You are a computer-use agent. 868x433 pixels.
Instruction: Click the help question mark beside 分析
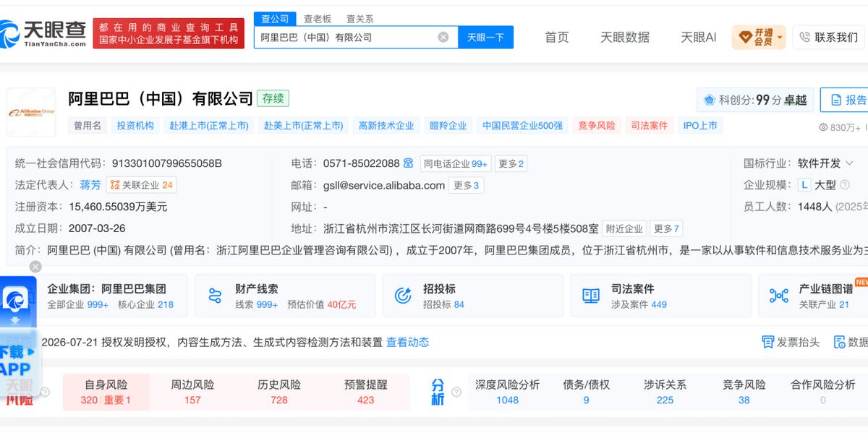point(456,393)
